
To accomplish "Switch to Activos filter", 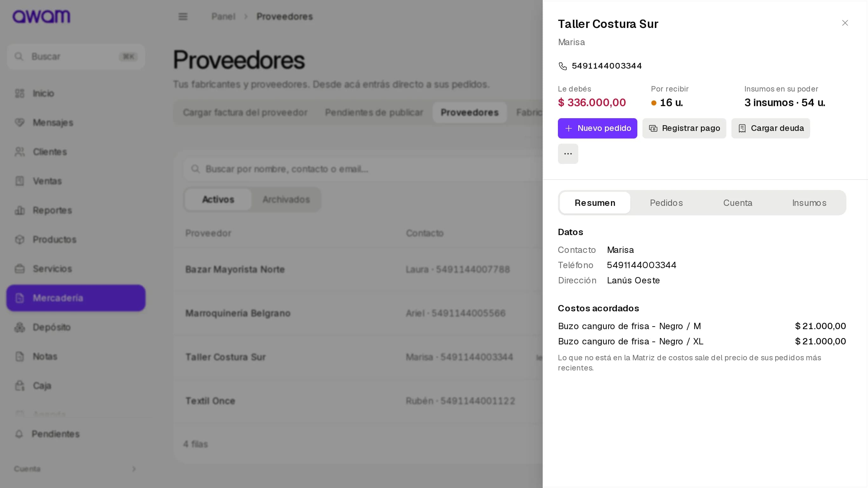I will tap(218, 200).
